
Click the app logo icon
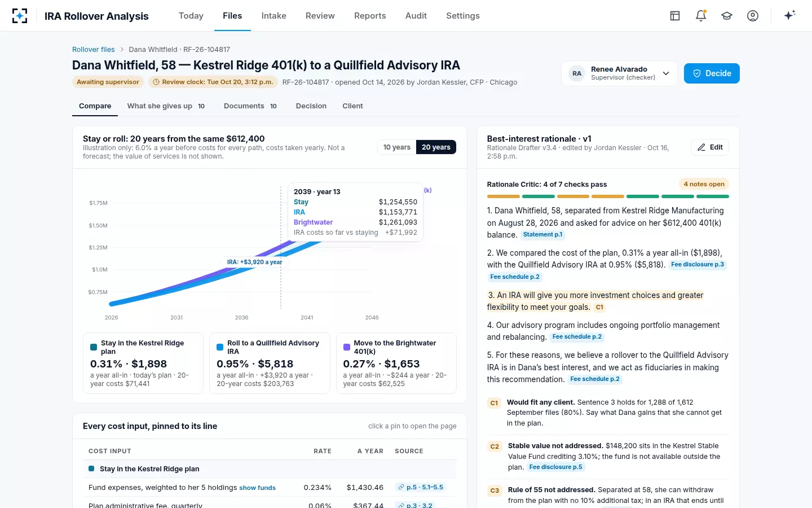pos(20,16)
